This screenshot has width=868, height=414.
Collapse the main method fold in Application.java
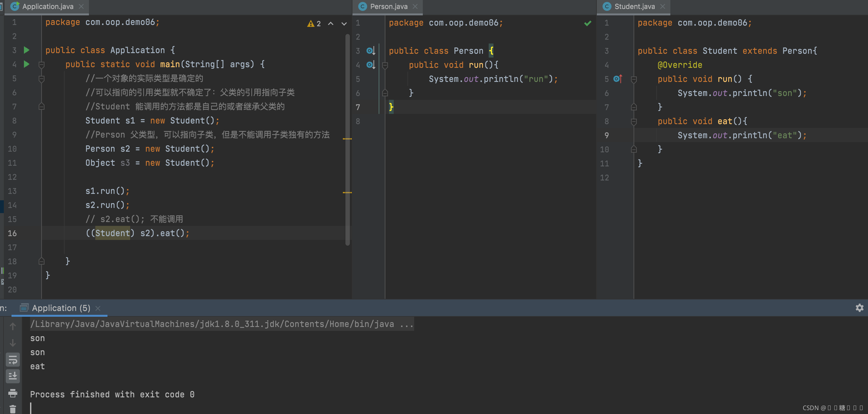coord(42,64)
